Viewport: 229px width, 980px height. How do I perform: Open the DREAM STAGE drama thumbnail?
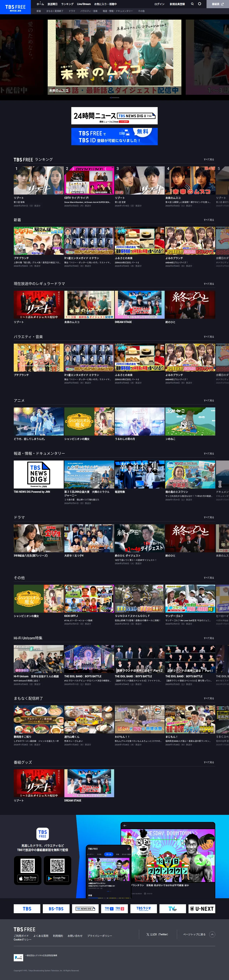click(139, 305)
